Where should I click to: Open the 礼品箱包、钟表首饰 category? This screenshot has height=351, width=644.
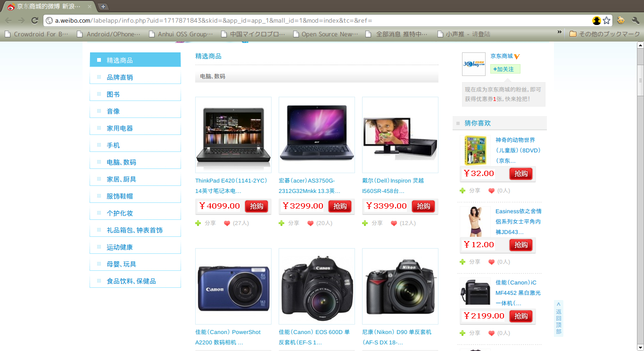click(x=135, y=230)
